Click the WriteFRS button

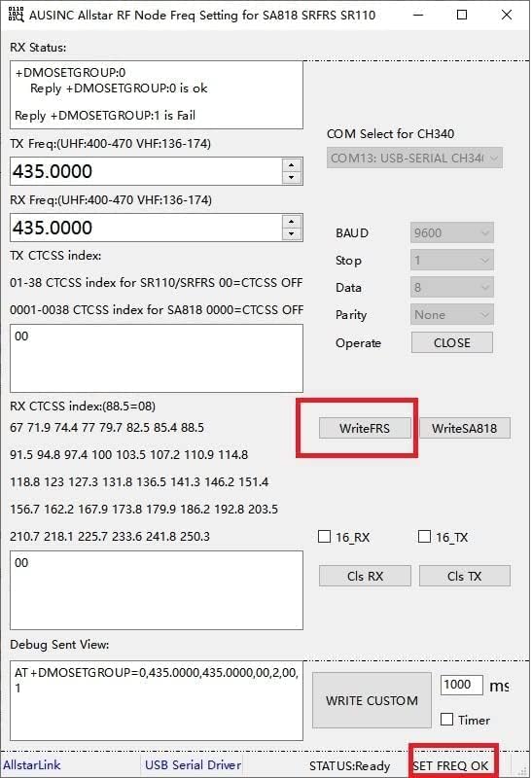[365, 428]
